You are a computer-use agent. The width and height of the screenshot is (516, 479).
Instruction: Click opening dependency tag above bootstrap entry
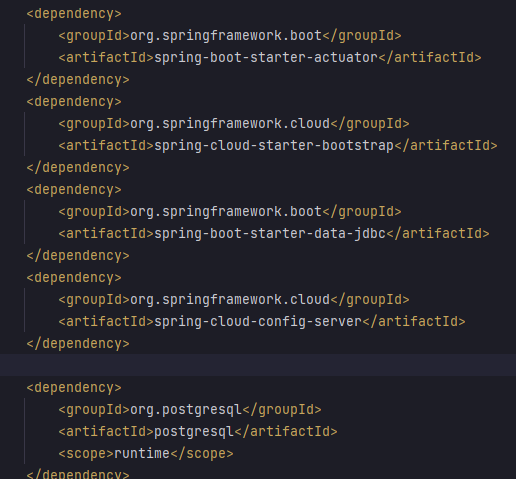(x=74, y=102)
